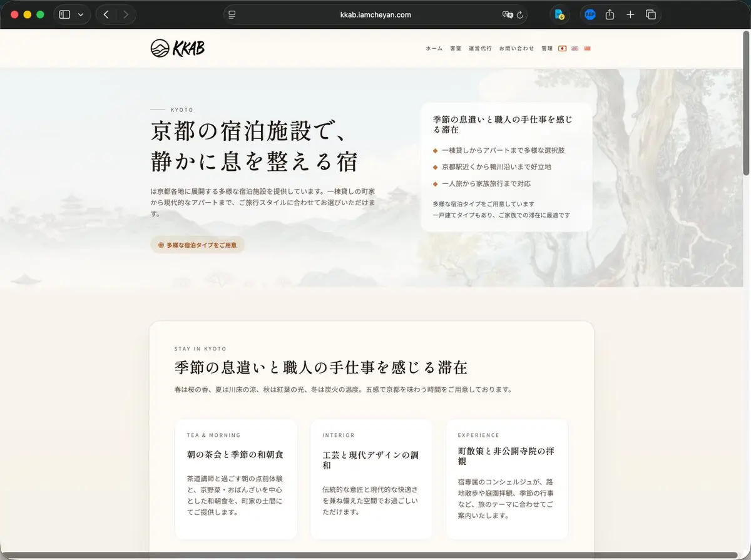Open the お問い合わせ navigation item
The height and width of the screenshot is (560, 751).
(x=516, y=48)
